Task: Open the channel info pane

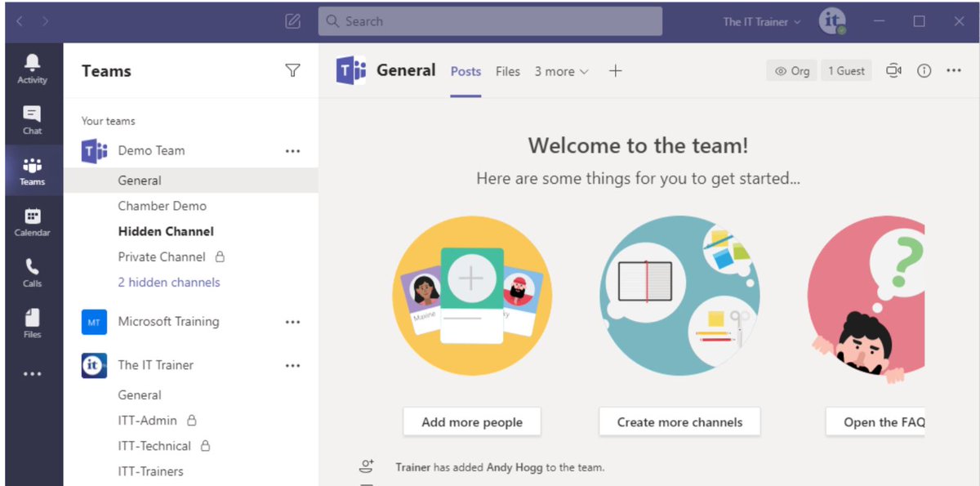Action: pos(924,71)
